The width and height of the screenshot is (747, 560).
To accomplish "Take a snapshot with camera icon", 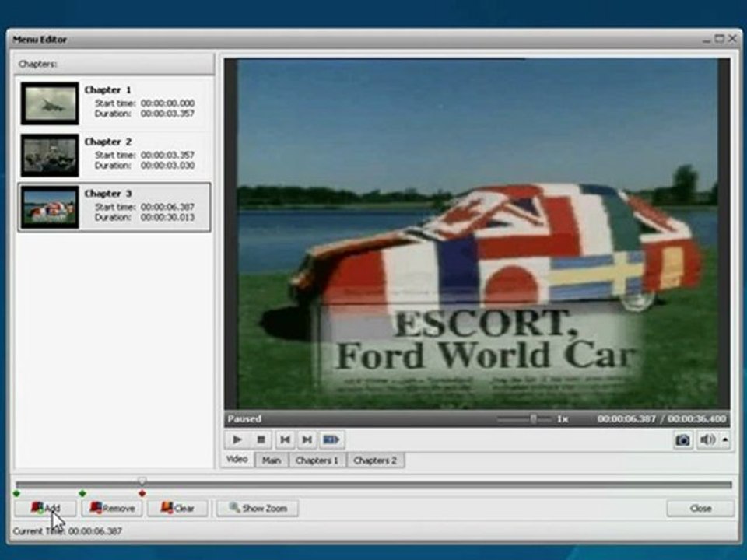I will point(682,439).
